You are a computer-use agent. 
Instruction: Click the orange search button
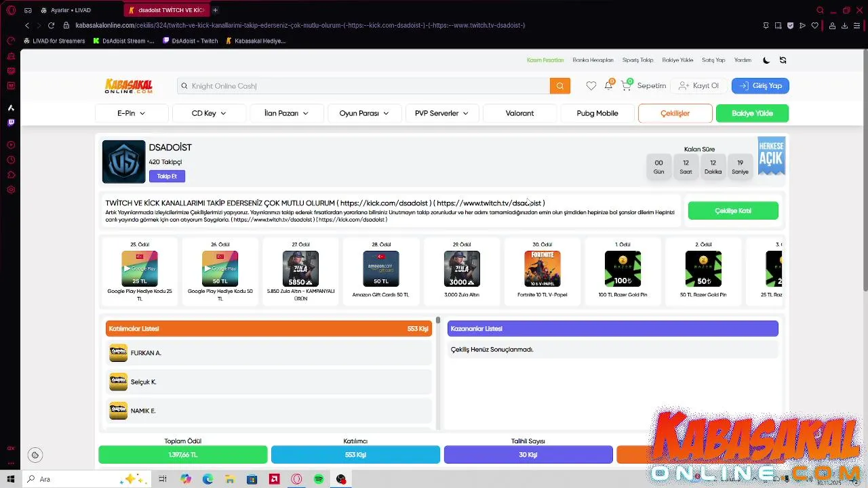[x=560, y=86]
